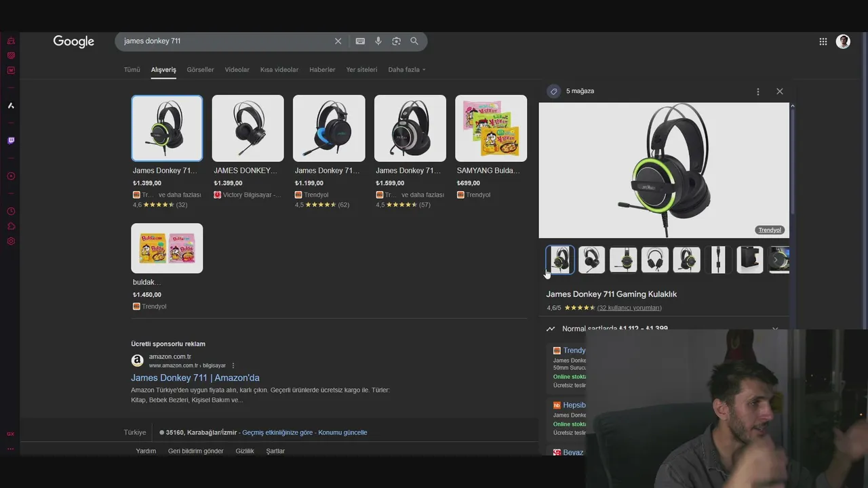Select the Alışveriş tab

point(163,70)
